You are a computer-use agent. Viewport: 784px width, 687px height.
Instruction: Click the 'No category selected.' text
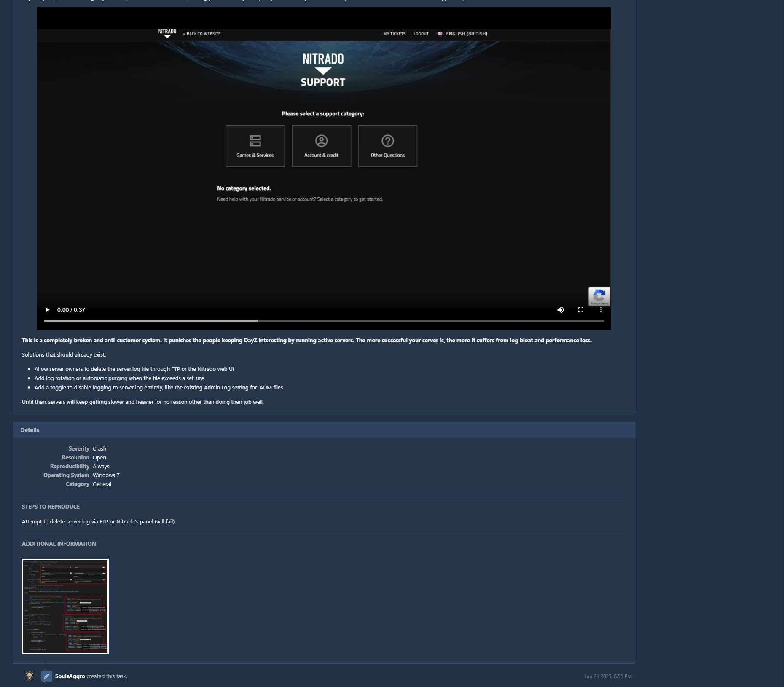244,188
